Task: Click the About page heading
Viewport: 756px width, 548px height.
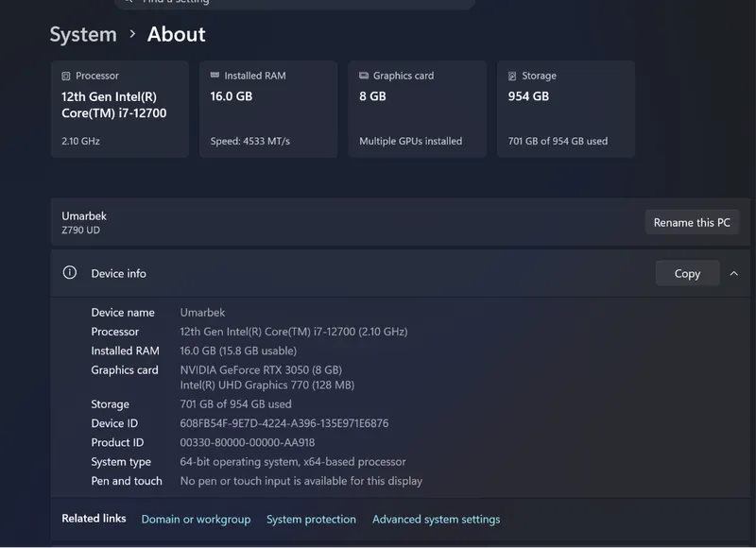Action: pos(177,35)
